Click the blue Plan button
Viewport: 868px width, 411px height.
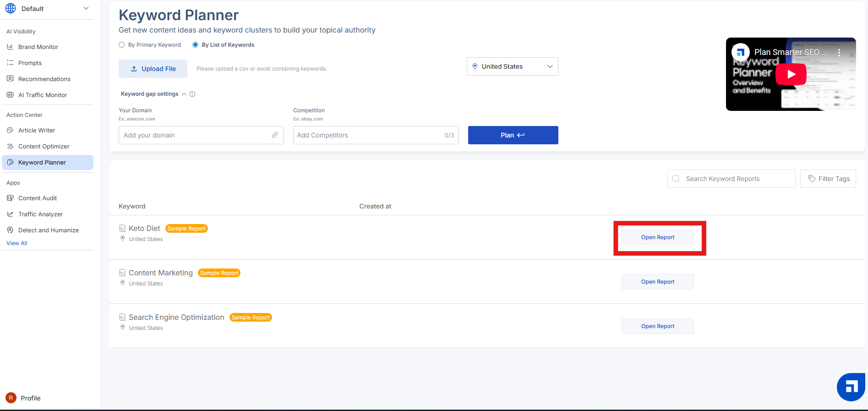(513, 135)
